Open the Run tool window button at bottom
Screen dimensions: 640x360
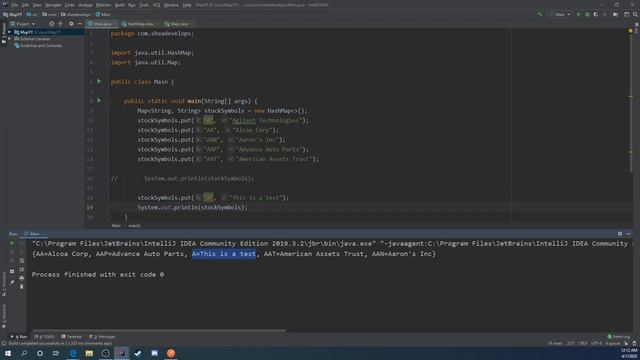pos(18,337)
